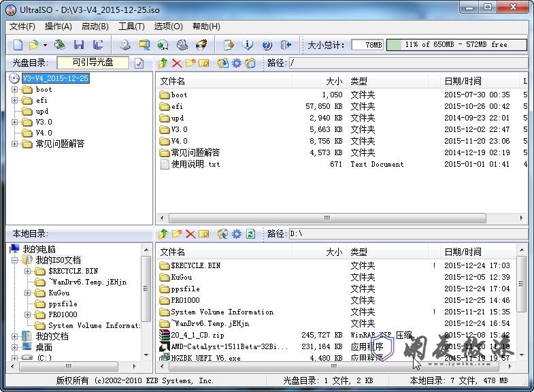
Task: Expand the 常见问题解答 folder in disc tree
Action: point(14,144)
